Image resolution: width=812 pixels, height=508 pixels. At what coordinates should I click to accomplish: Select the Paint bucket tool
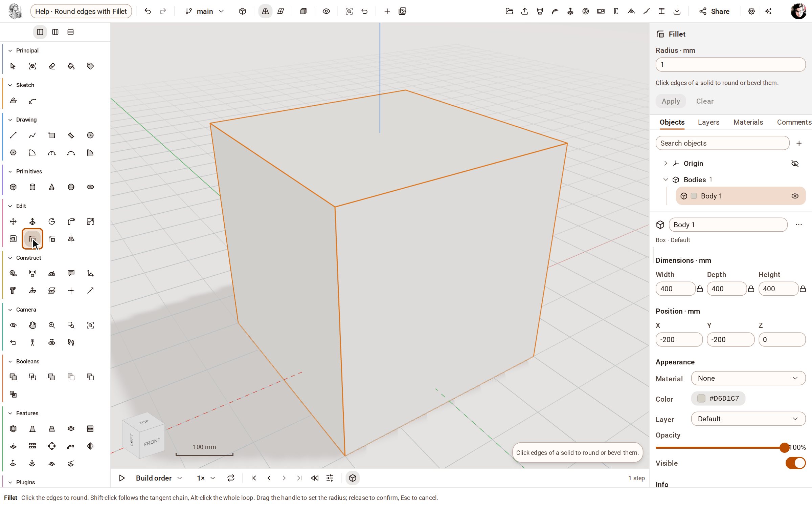71,66
